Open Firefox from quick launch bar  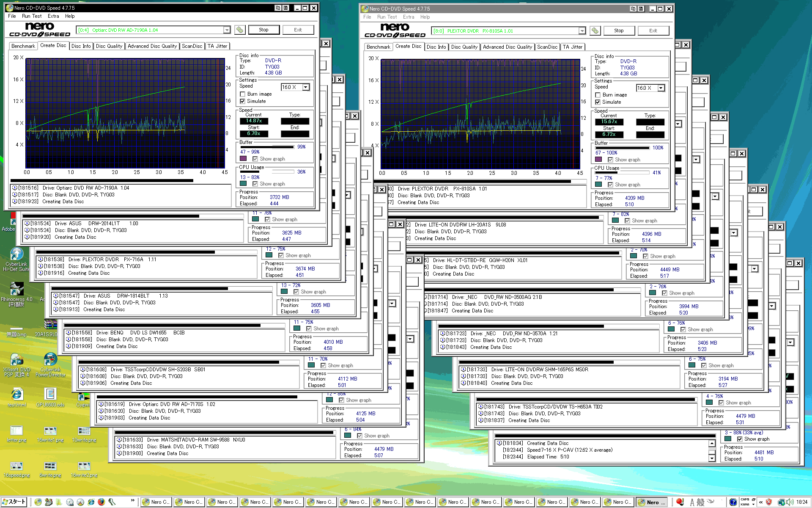point(101,502)
